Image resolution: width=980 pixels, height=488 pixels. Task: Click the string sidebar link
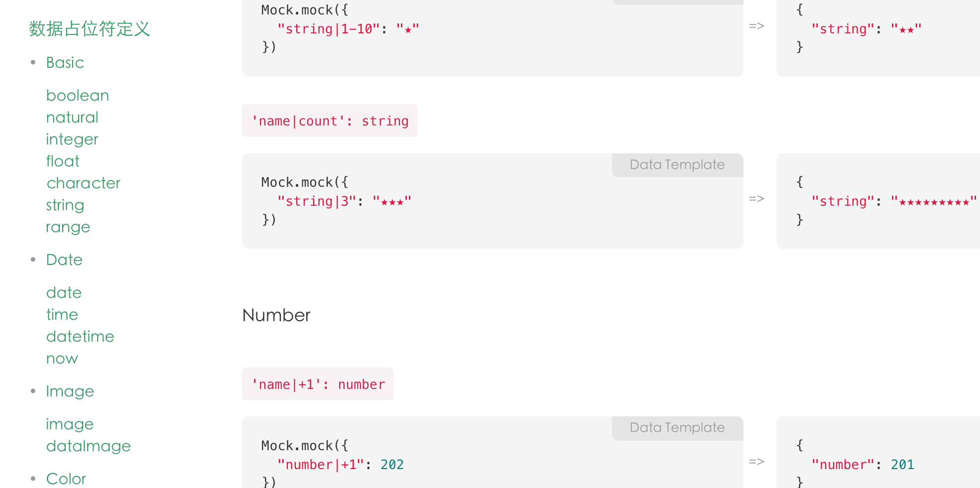(x=65, y=205)
